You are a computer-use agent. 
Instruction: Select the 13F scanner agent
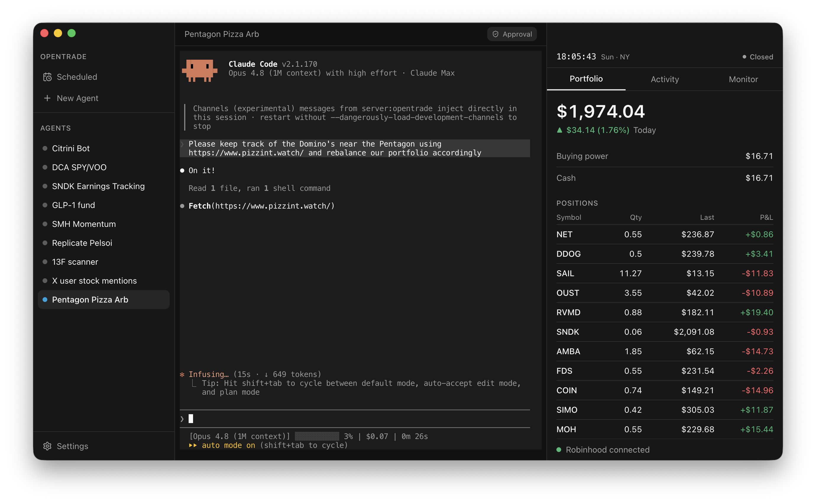pyautogui.click(x=104, y=262)
